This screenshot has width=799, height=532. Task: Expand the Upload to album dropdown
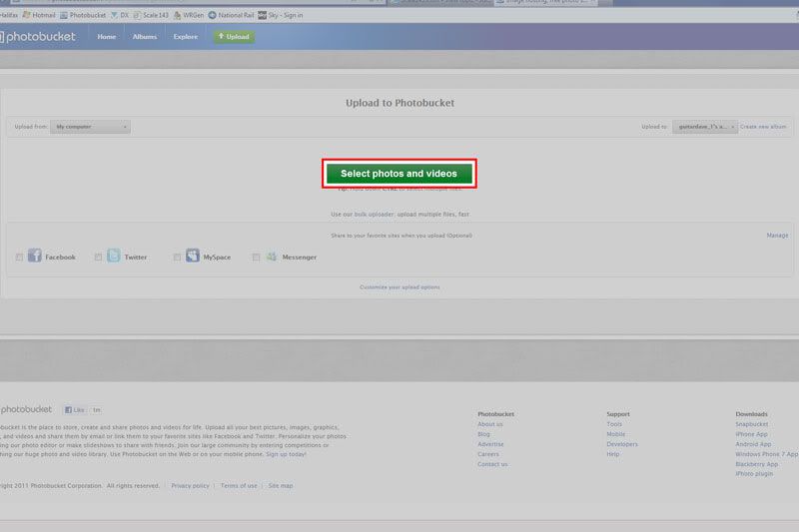(x=705, y=127)
